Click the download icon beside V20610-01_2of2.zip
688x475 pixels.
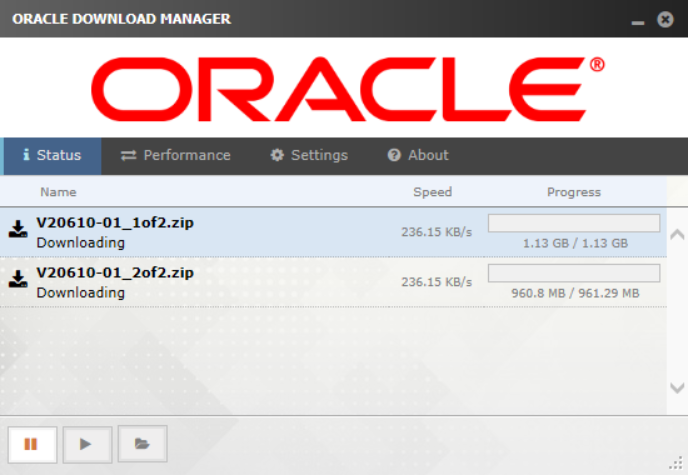[x=18, y=279]
